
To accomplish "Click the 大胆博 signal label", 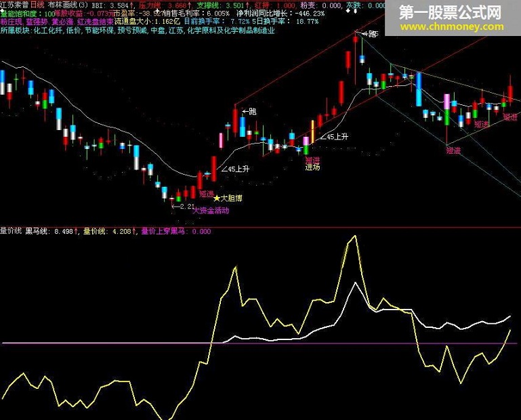I will click(232, 198).
